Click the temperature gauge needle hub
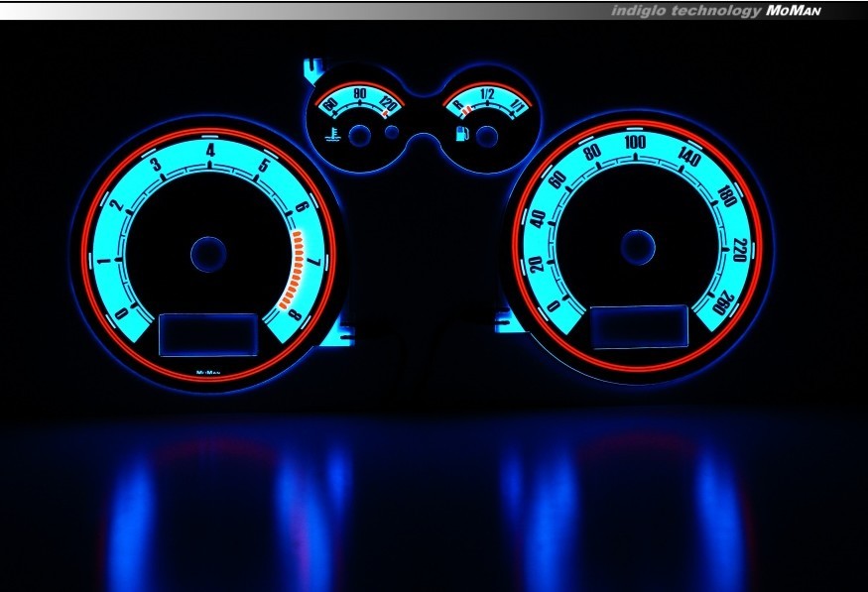The width and height of the screenshot is (868, 592). tap(362, 135)
